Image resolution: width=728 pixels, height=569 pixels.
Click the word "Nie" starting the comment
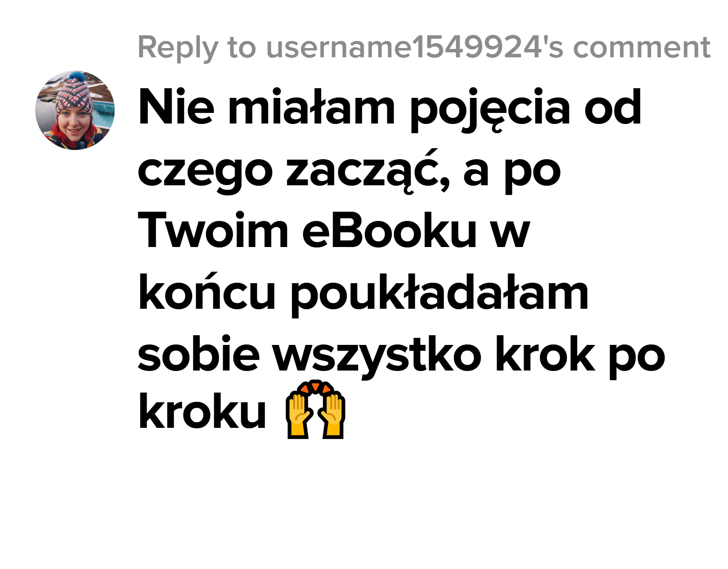click(176, 107)
